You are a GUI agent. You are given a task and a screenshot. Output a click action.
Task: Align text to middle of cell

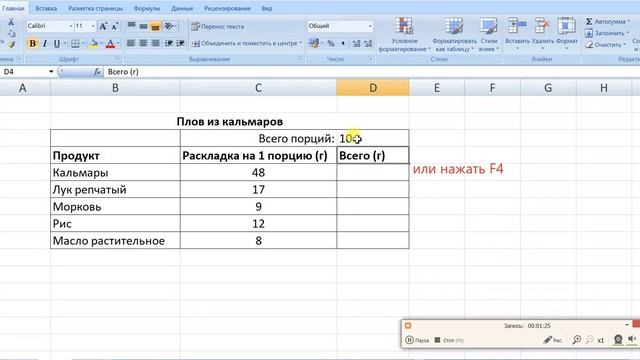[143, 26]
